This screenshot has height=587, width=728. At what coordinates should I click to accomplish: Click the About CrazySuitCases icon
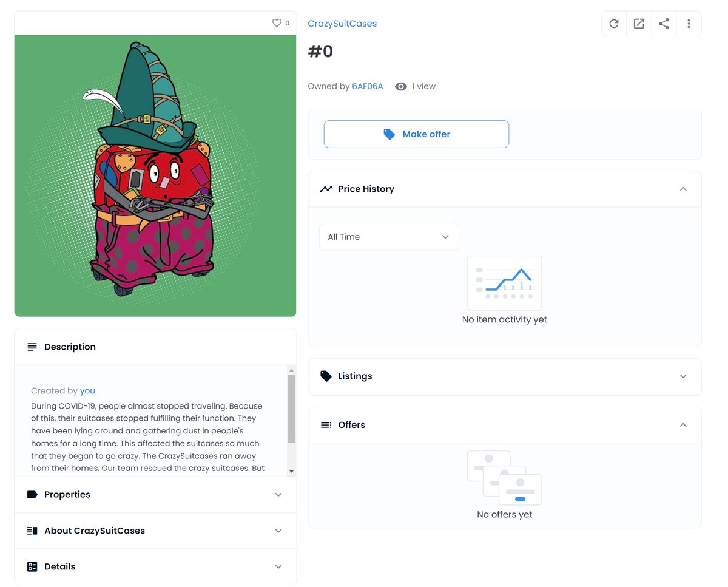(x=32, y=531)
